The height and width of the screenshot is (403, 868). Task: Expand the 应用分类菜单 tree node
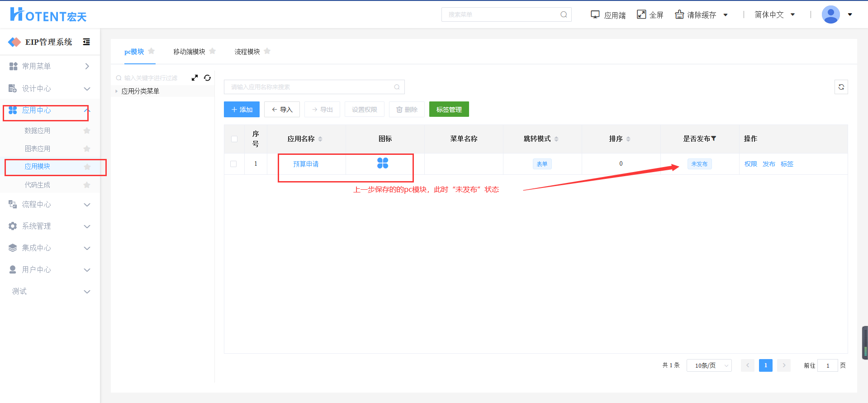point(116,91)
